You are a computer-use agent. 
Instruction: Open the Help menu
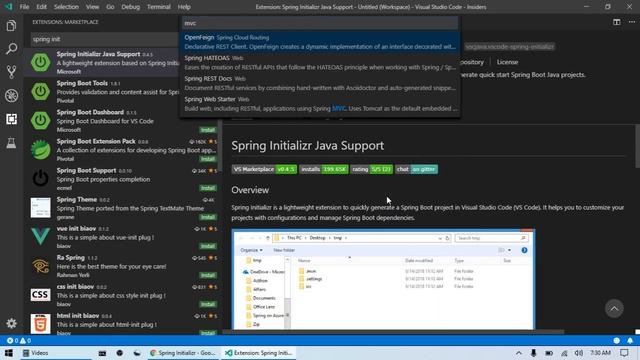coord(184,7)
